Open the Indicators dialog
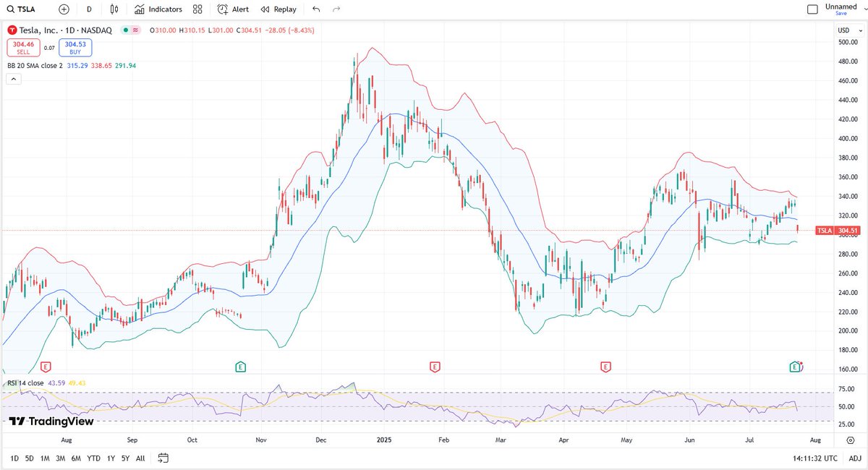 (158, 9)
